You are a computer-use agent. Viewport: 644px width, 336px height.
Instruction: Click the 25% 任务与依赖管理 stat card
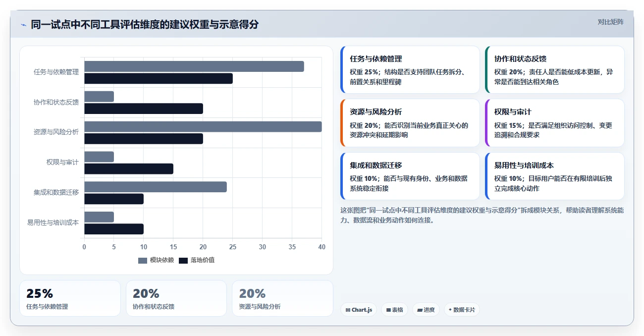click(70, 298)
